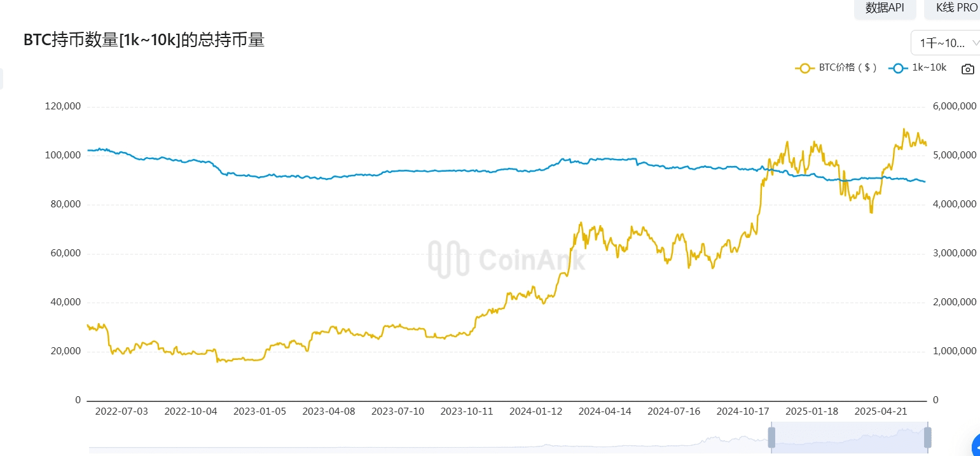Viewport: 980px width, 456px height.
Task: Click the 2022-07-03 date axis label
Action: pos(121,411)
